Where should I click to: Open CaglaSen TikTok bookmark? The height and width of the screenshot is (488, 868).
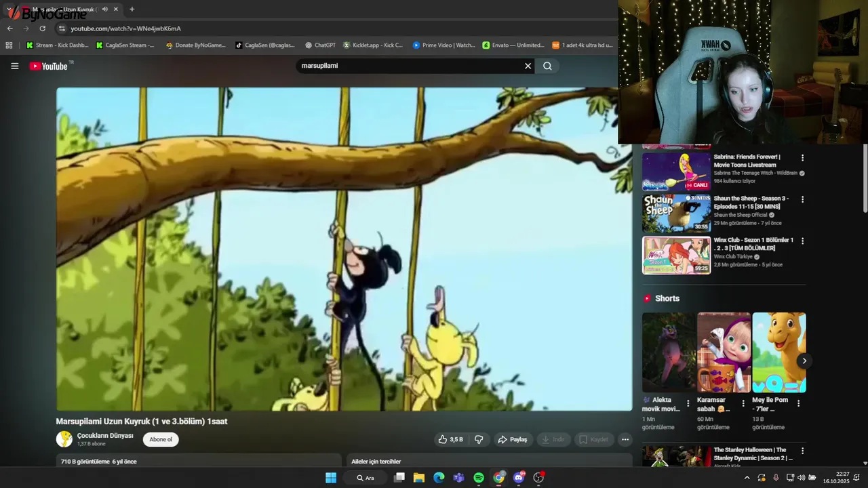[265, 45]
